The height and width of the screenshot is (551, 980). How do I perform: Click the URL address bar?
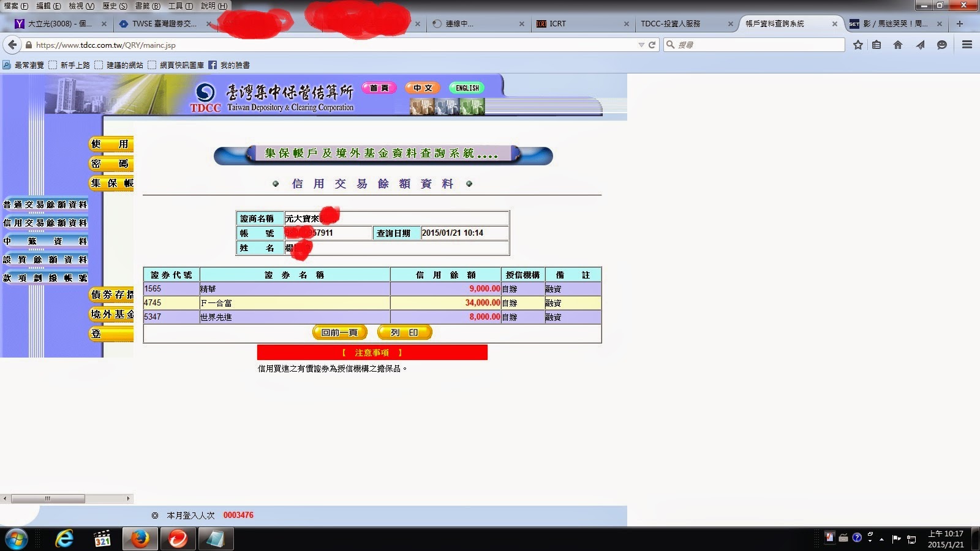click(x=334, y=45)
